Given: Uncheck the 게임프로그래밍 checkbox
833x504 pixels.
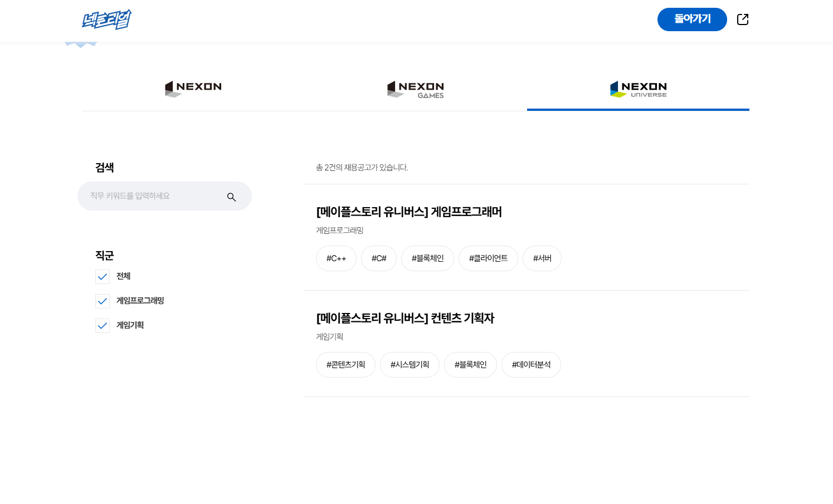Looking at the screenshot, I should pos(103,301).
